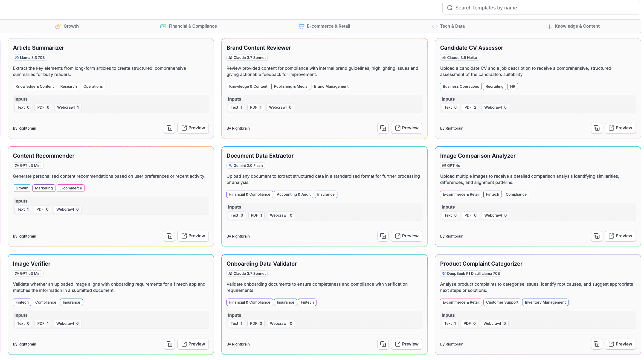Screen dimensions: 644x360
Task: Duplicate the Image Verifier template
Action: click(169, 344)
